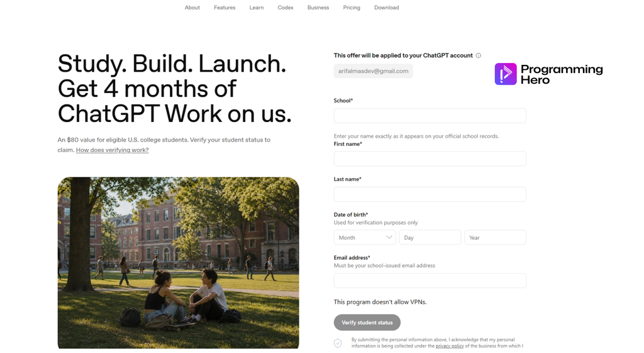Select the Year input box

click(496, 237)
